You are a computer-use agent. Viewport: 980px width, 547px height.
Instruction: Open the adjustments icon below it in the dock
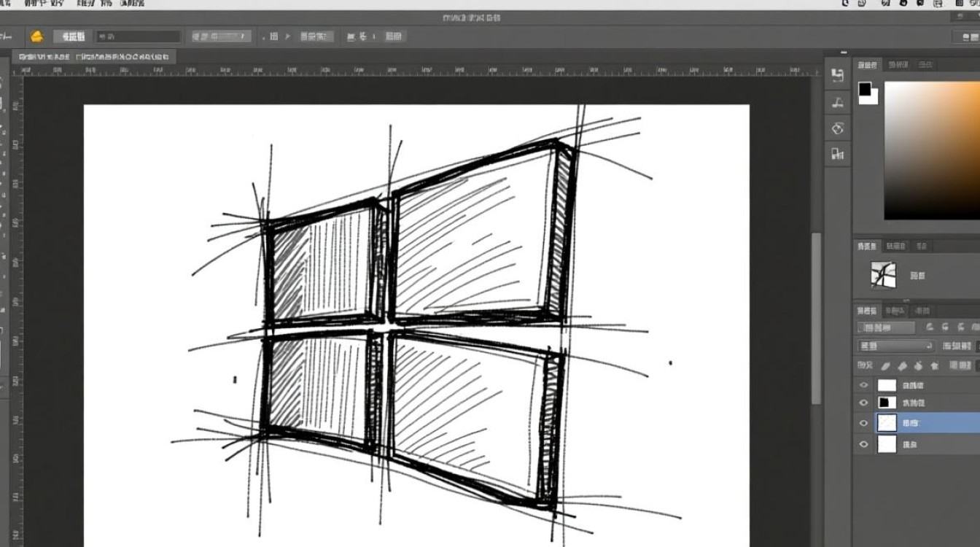(837, 103)
